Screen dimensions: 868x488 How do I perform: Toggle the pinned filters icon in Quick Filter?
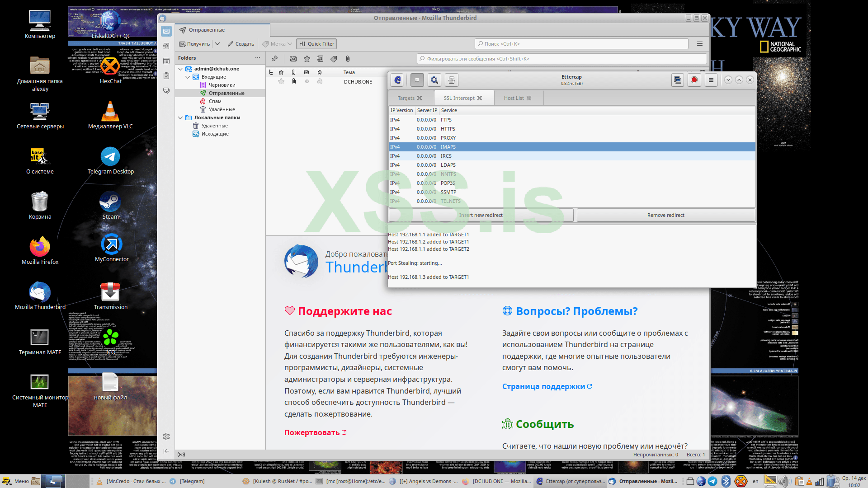274,59
